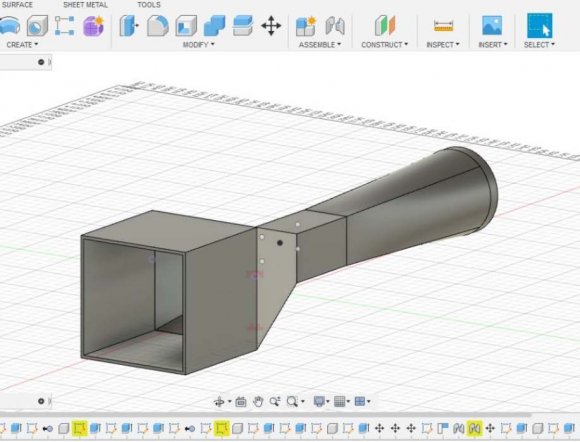The width and height of the screenshot is (580, 442).
Task: Select the non-highlighted joint feature in timeline
Action: [459, 428]
